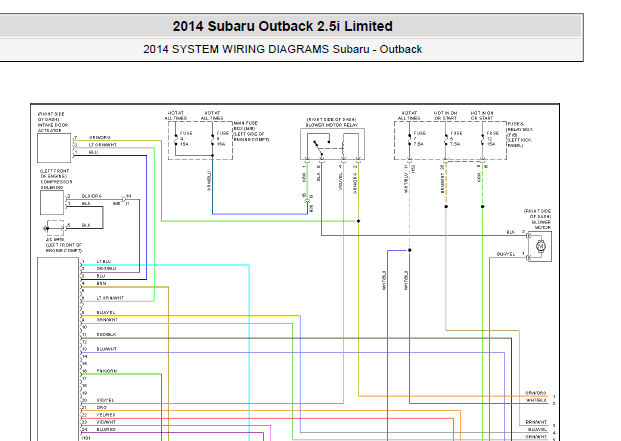Select the large control module connector box
Screen dimensions: 621x441
[x=58, y=349]
